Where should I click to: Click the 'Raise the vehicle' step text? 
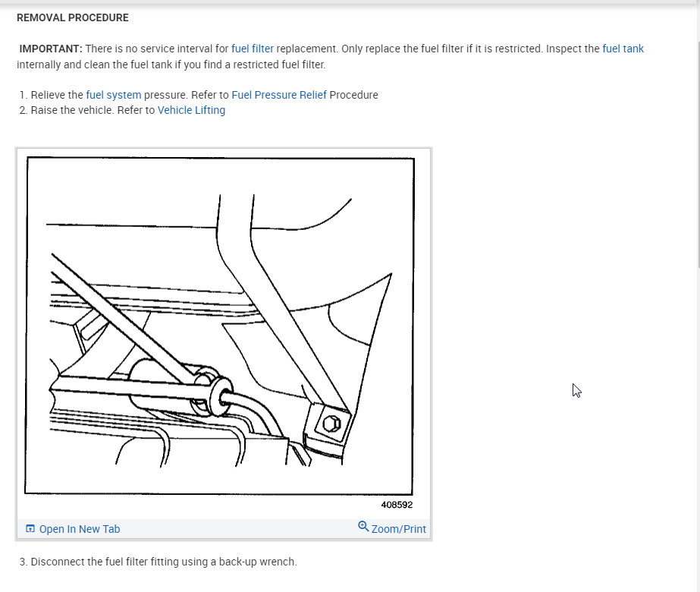point(71,110)
